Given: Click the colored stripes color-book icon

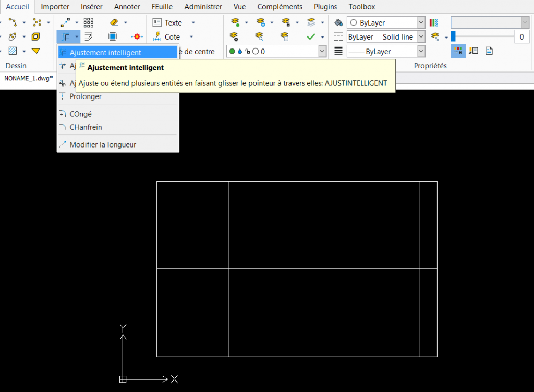Looking at the screenshot, I should pos(433,23).
